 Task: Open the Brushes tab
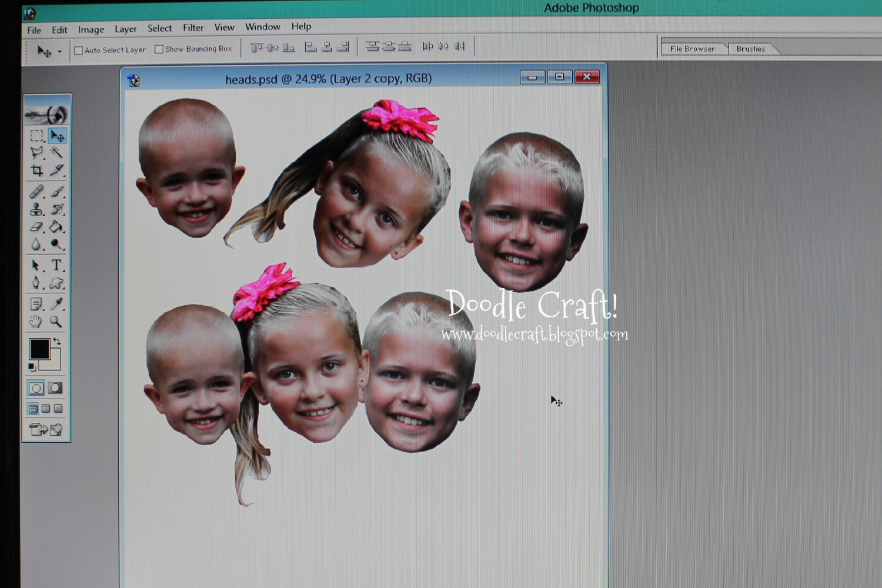click(751, 49)
